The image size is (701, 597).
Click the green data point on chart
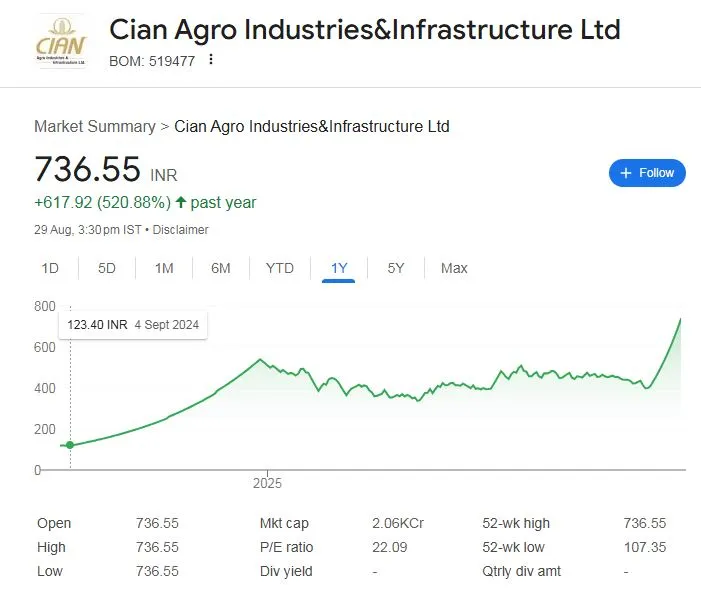click(69, 444)
